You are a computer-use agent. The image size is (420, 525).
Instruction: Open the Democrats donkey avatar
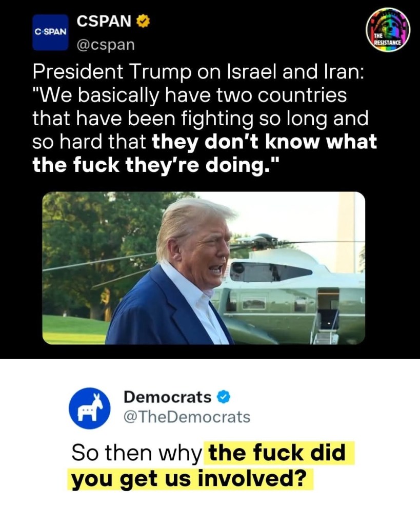[90, 408]
